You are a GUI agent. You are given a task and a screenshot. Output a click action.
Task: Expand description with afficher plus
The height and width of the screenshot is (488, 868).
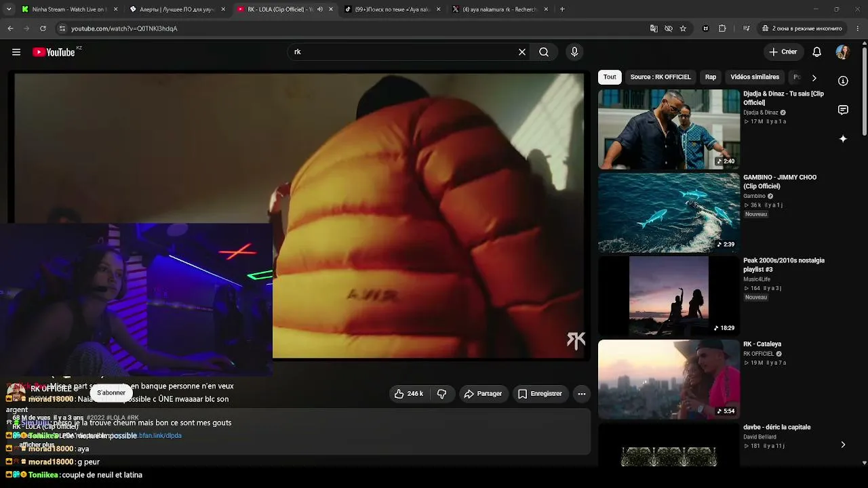coord(36,445)
